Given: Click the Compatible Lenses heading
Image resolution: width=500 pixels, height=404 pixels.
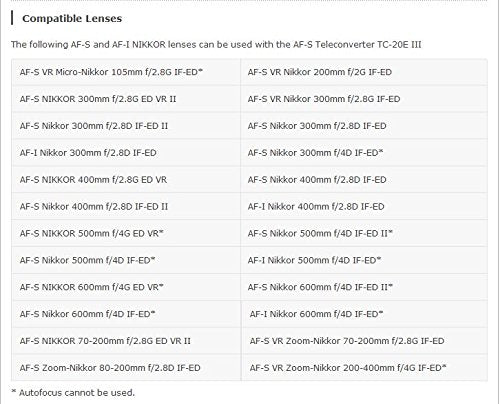Looking at the screenshot, I should (x=72, y=18).
